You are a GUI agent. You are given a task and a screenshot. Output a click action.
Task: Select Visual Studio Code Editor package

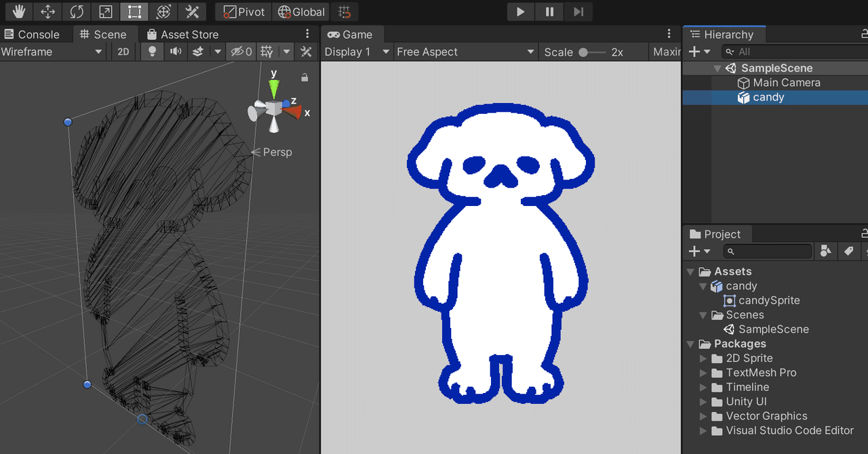(x=783, y=430)
